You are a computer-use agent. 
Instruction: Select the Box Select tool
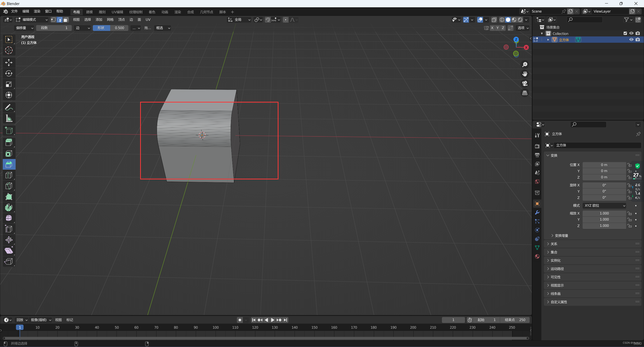9,40
